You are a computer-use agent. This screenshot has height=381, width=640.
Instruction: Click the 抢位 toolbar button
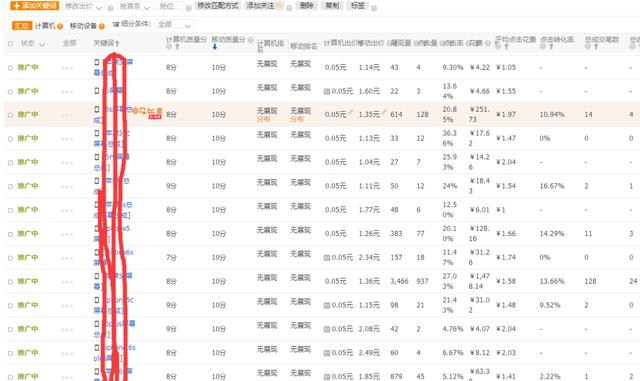[x=169, y=7]
